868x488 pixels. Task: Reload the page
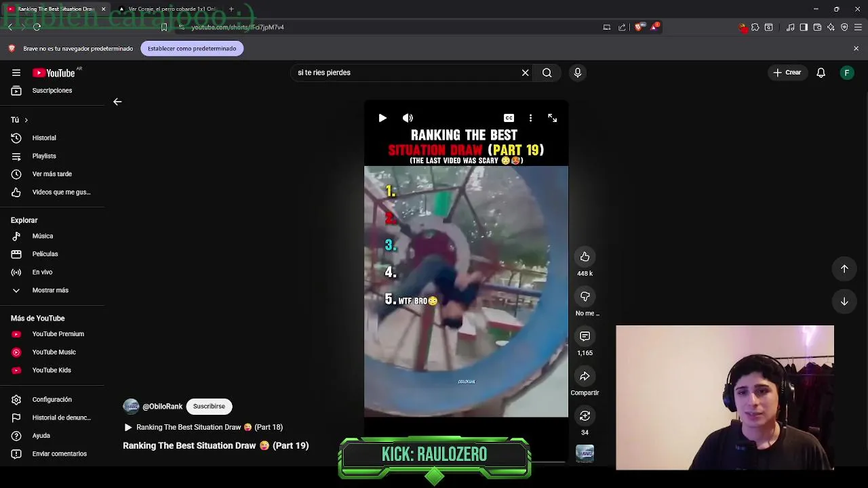[37, 27]
